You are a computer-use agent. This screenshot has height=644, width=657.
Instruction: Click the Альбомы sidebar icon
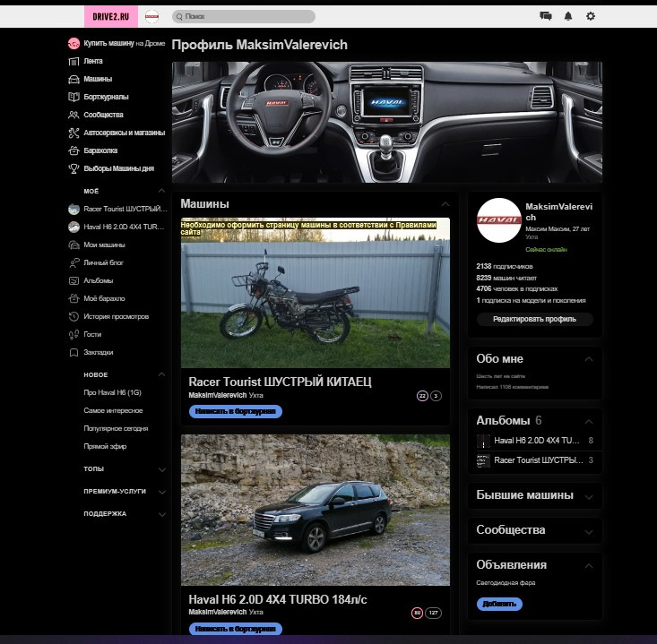(x=73, y=281)
